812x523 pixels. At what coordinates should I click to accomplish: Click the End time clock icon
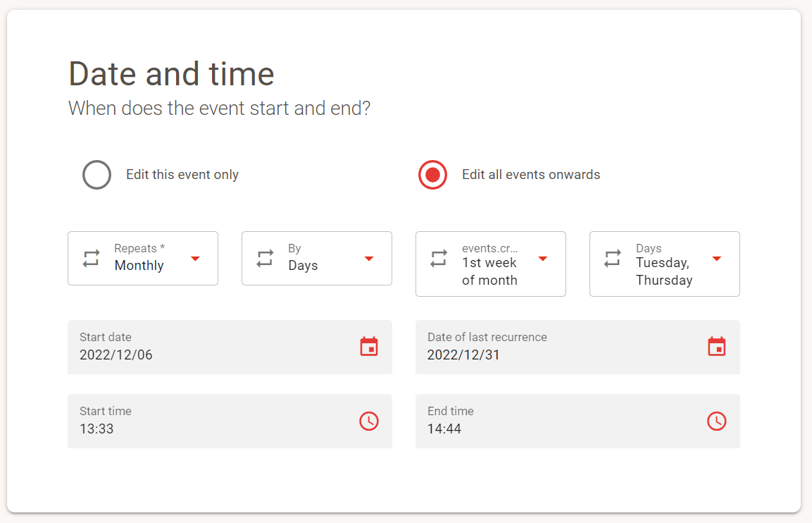coord(717,421)
